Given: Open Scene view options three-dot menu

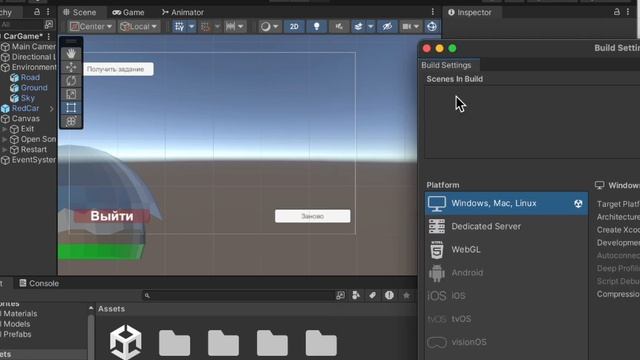Looking at the screenshot, I should [433, 12].
